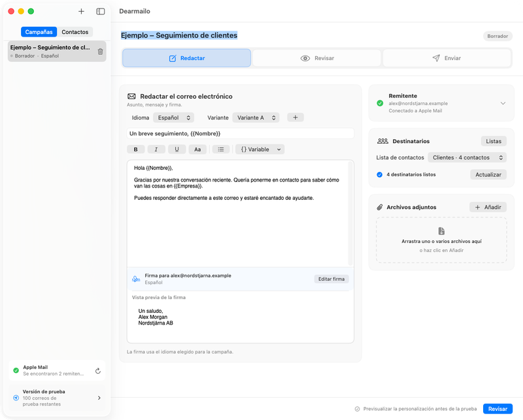Click the check icon next to Previsualizar hint
Viewport: 523px width, 420px height.
(357, 409)
